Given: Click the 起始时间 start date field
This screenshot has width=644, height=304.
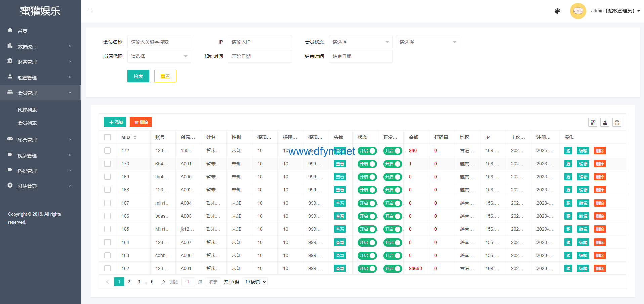Looking at the screenshot, I should (260, 56).
